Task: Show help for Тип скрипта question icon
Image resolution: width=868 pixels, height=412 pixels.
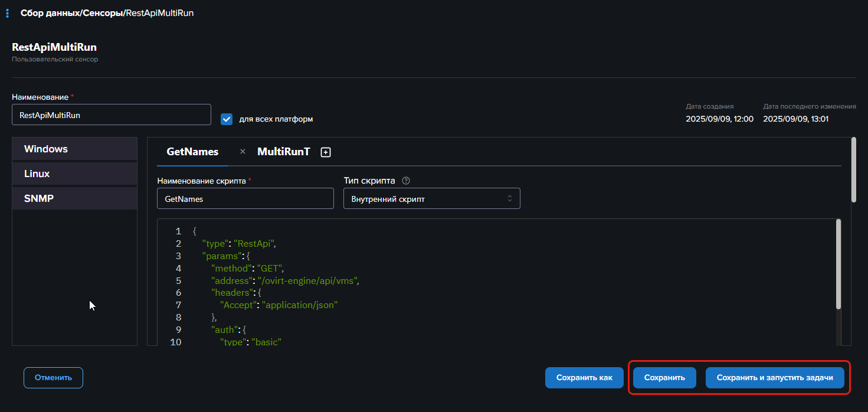Action: pos(405,181)
